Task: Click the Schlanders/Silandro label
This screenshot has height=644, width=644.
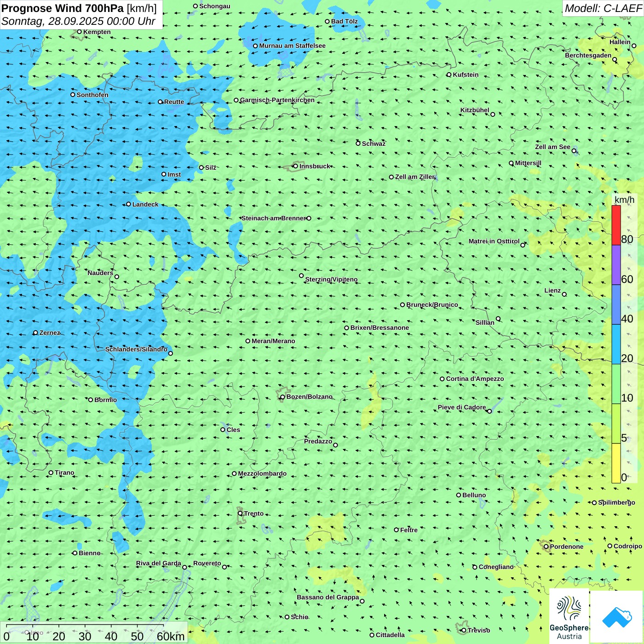Action: point(136,349)
